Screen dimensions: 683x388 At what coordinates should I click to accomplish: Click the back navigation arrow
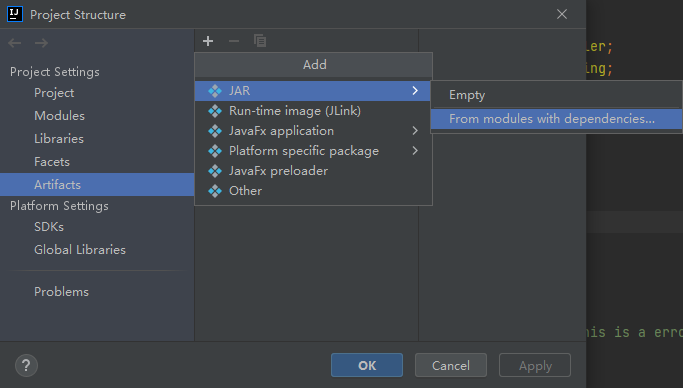(x=15, y=43)
